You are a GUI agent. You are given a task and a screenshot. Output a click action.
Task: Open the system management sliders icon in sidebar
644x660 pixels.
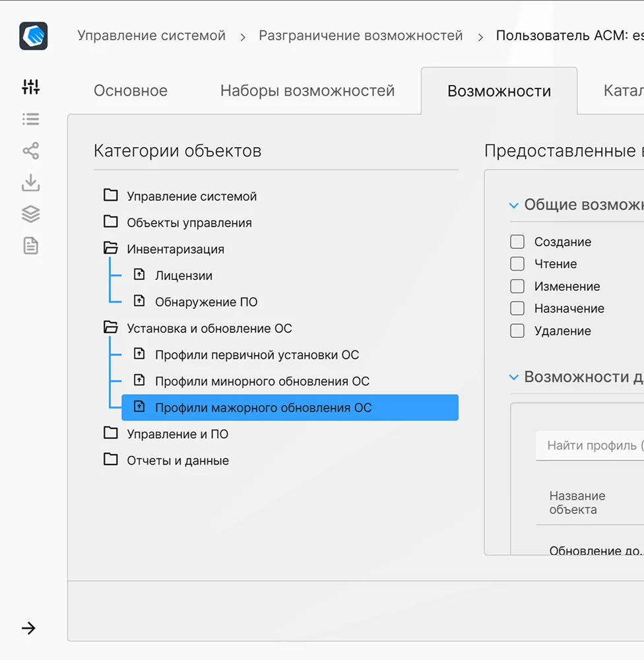(31, 86)
